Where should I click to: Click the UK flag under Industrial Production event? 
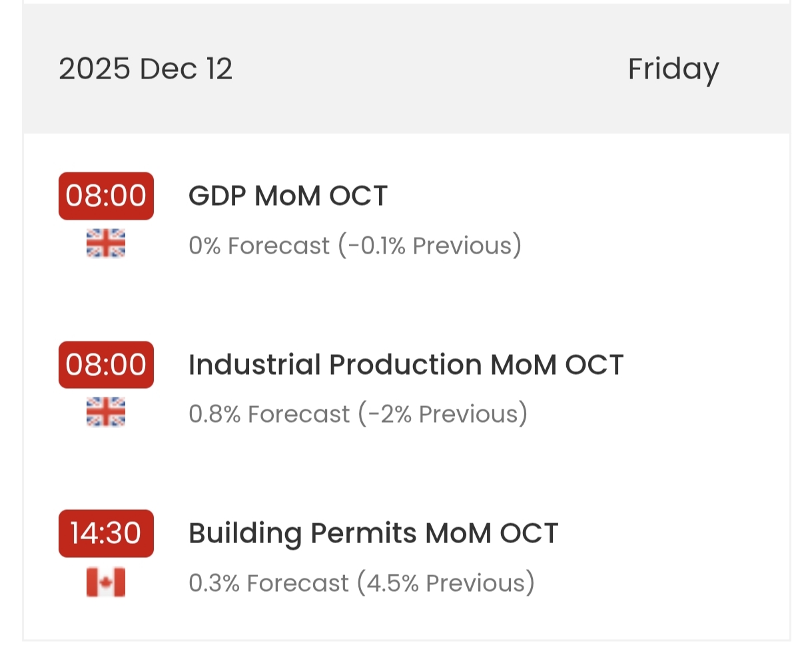106,411
